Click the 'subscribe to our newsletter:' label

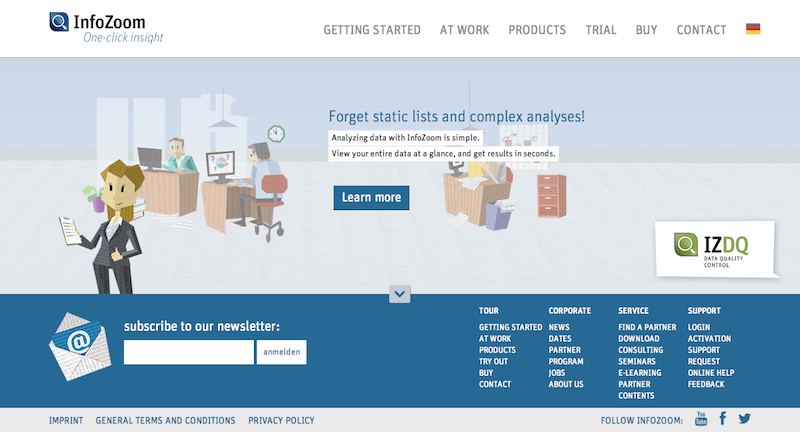click(202, 326)
